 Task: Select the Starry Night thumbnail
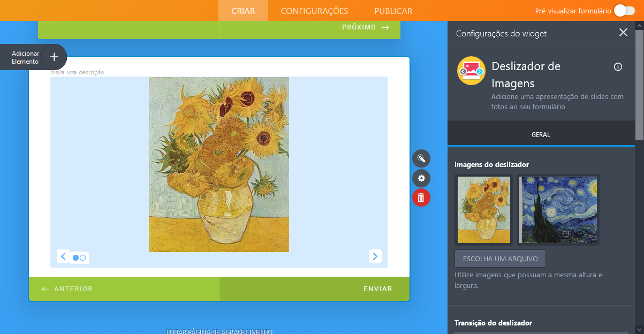tap(558, 210)
